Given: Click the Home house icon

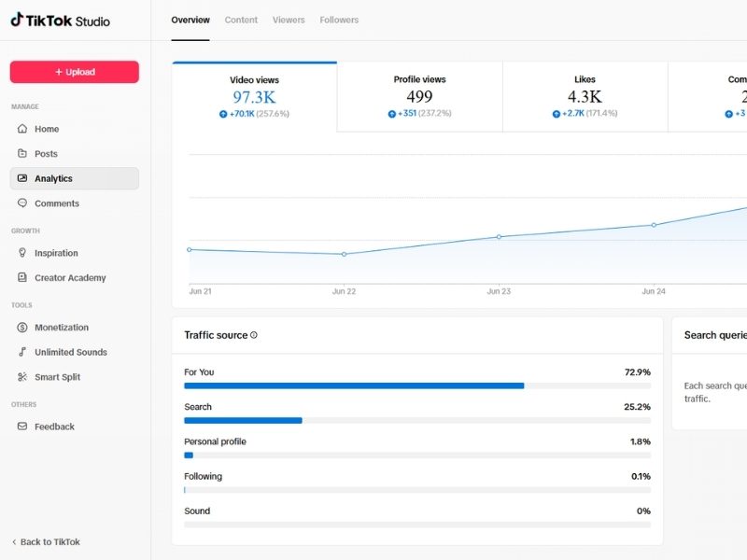Looking at the screenshot, I should 21,129.
